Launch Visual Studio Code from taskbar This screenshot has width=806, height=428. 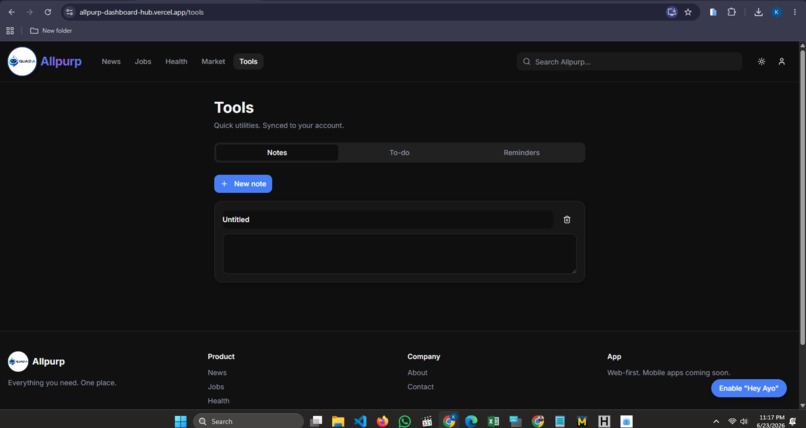click(360, 421)
